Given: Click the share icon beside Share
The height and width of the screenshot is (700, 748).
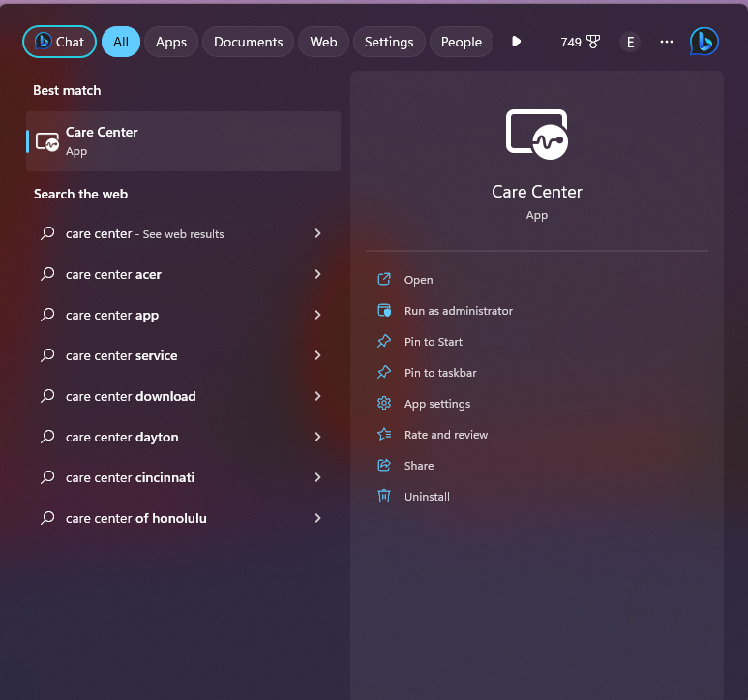Looking at the screenshot, I should 384,466.
